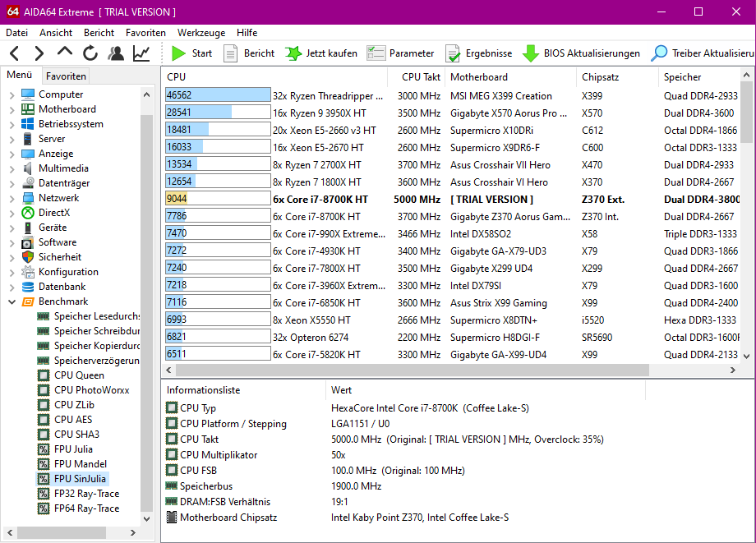The image size is (756, 543).
Task: Select Datenträger disk icon
Action: tap(28, 183)
